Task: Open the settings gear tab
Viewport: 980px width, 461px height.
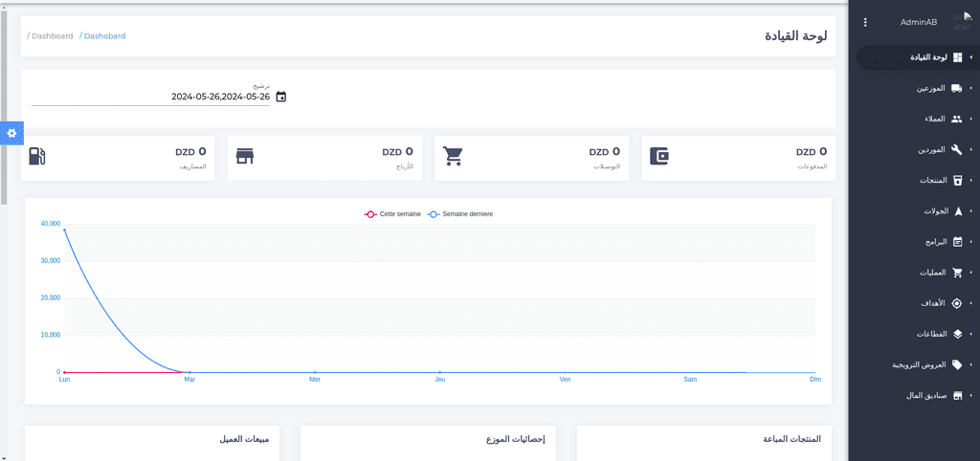Action: click(11, 133)
